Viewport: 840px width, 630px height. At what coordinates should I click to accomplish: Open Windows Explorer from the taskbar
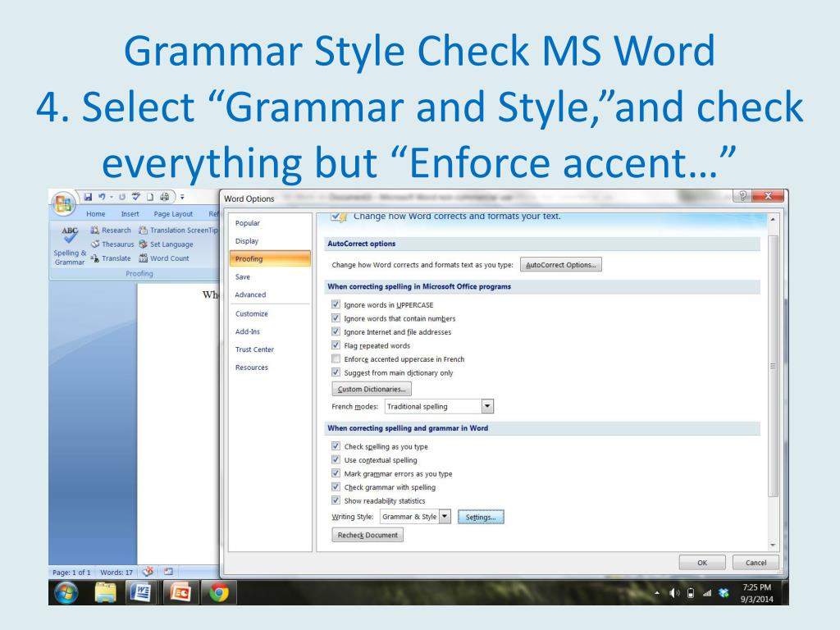(106, 592)
